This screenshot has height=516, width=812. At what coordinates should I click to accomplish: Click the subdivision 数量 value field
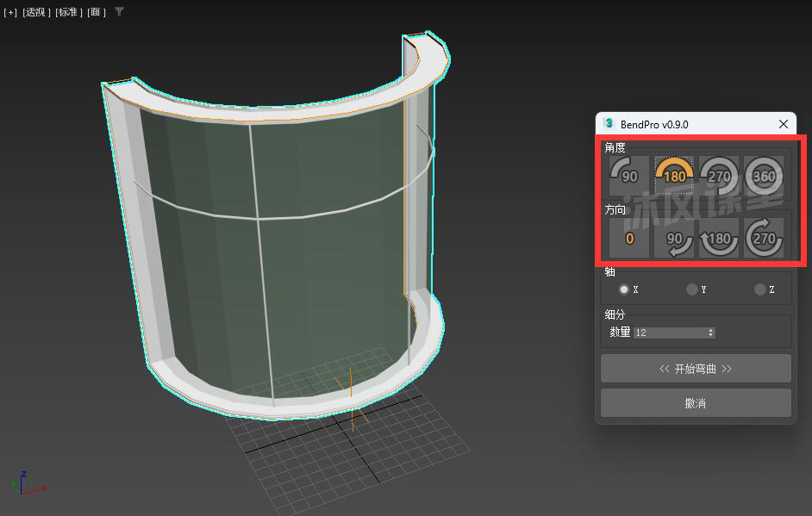669,333
